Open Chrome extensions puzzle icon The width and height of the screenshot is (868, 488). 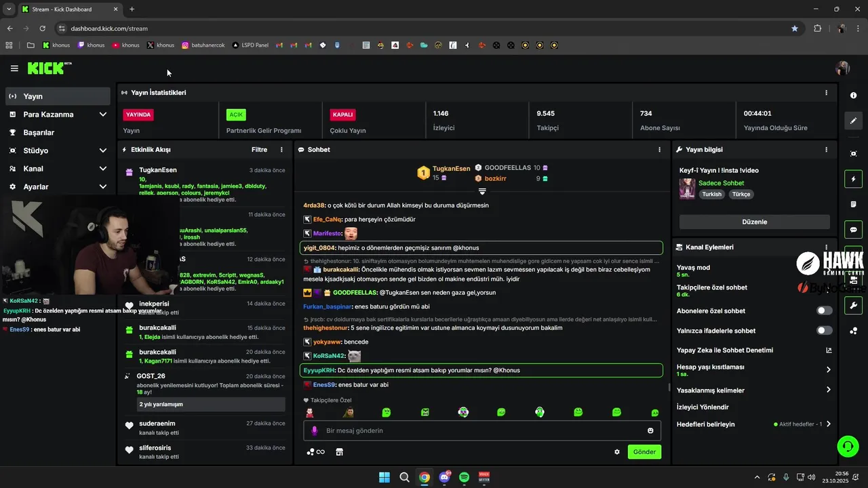point(817,28)
